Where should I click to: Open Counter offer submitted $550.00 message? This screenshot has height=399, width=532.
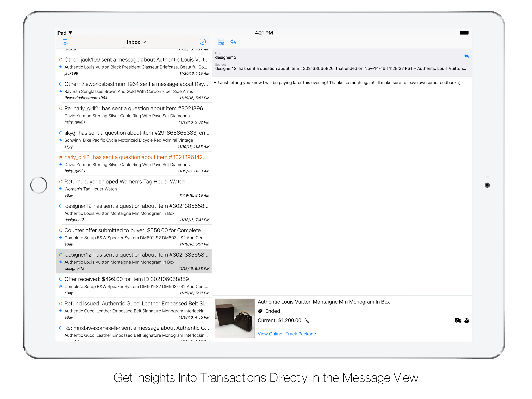click(134, 237)
